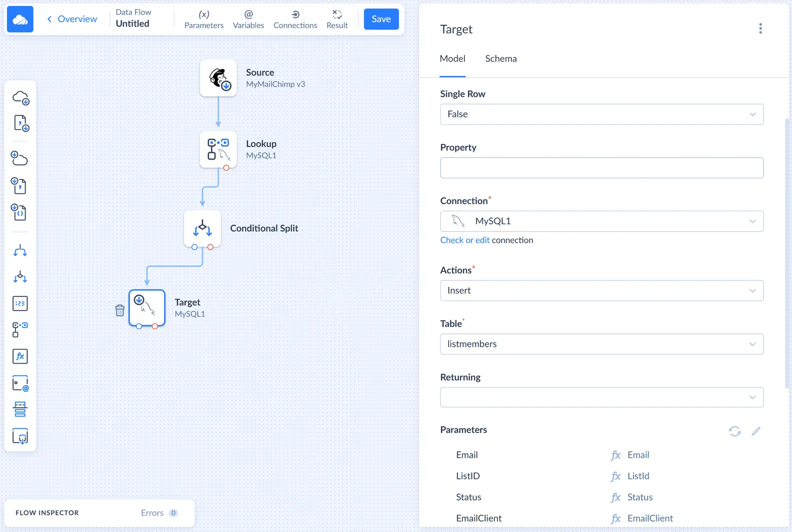This screenshot has height=532, width=792.
Task: Click the ListID parameter name
Action: pos(468,476)
